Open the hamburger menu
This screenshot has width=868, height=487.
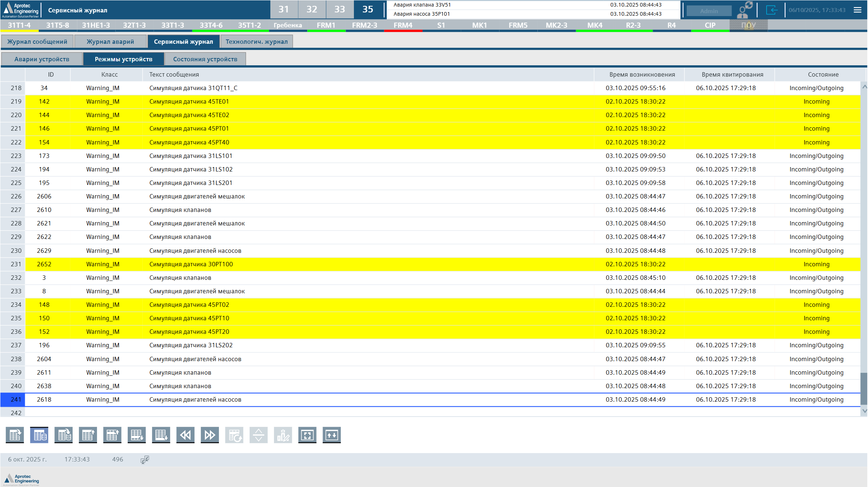click(x=857, y=10)
